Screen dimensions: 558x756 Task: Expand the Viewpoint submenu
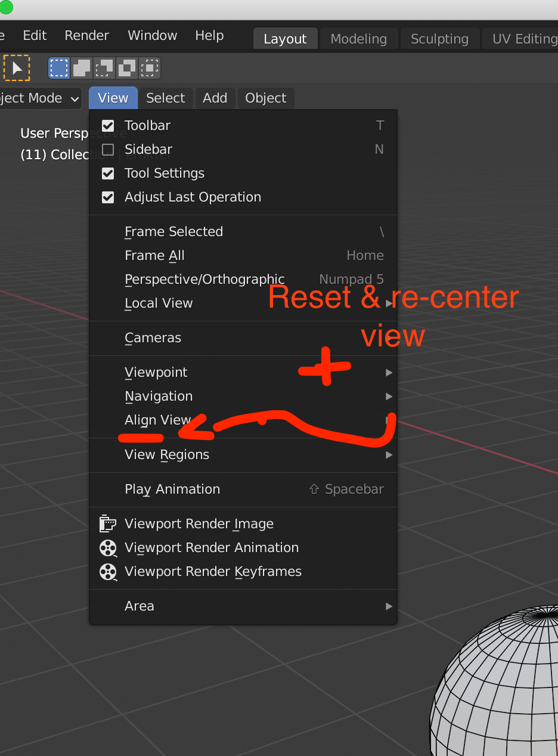[x=243, y=372]
